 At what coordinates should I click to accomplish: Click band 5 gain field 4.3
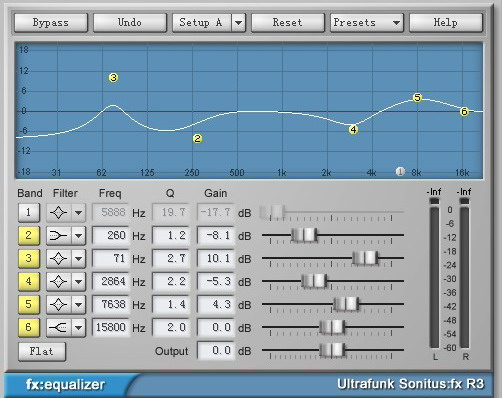(x=216, y=305)
